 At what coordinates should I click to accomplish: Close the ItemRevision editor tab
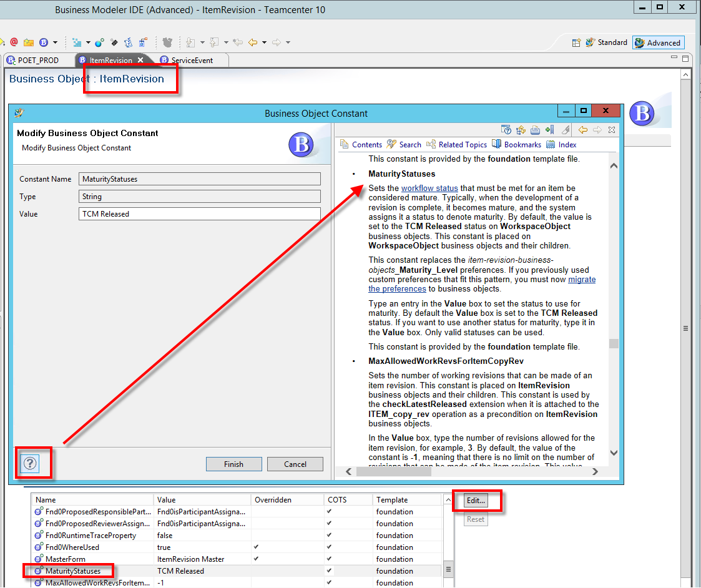pyautogui.click(x=140, y=60)
